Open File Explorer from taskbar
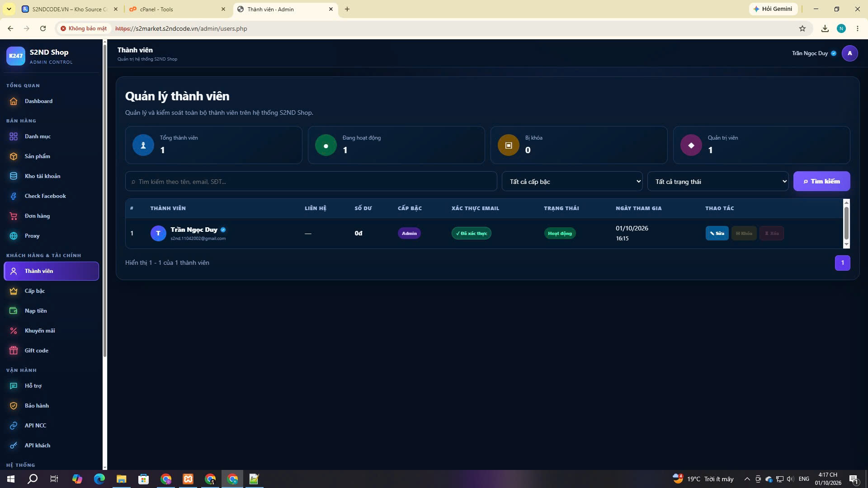Viewport: 868px width, 488px height. [121, 479]
